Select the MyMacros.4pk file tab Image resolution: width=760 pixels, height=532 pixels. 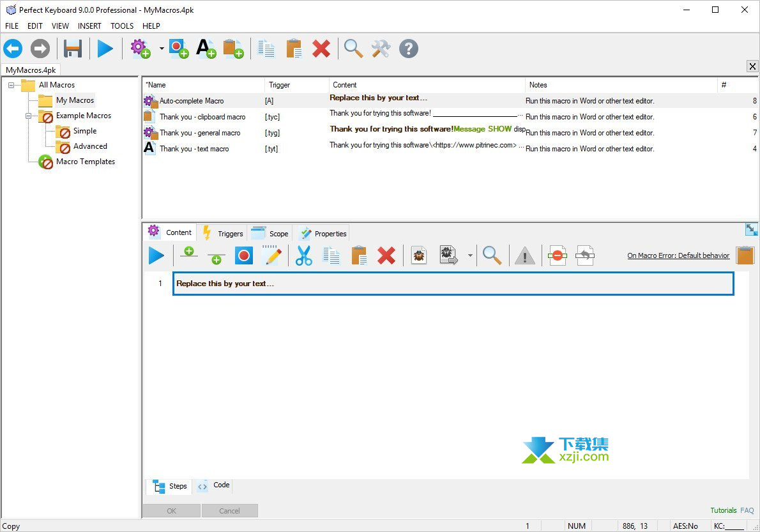[x=31, y=70]
